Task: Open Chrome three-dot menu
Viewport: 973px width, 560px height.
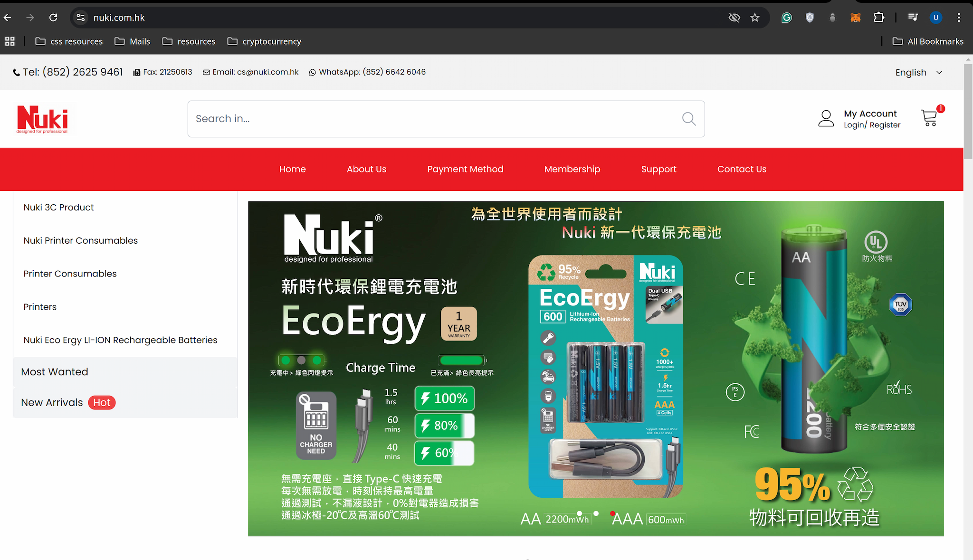Action: click(959, 18)
